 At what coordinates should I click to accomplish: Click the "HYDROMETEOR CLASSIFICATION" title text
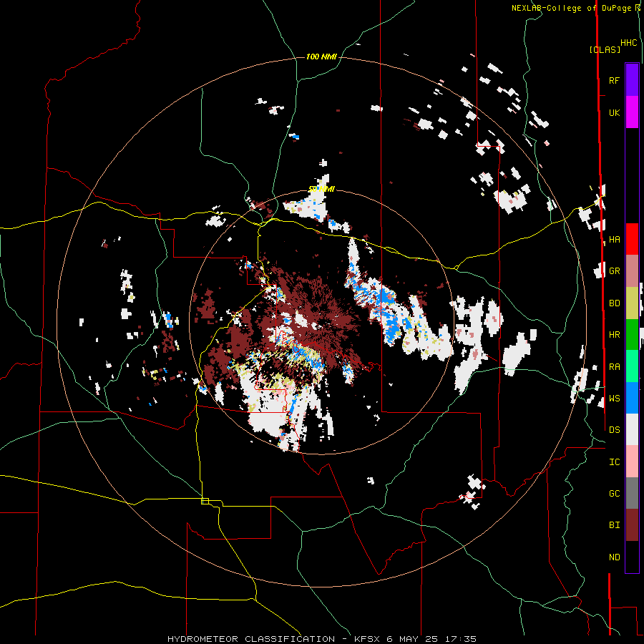click(x=251, y=639)
